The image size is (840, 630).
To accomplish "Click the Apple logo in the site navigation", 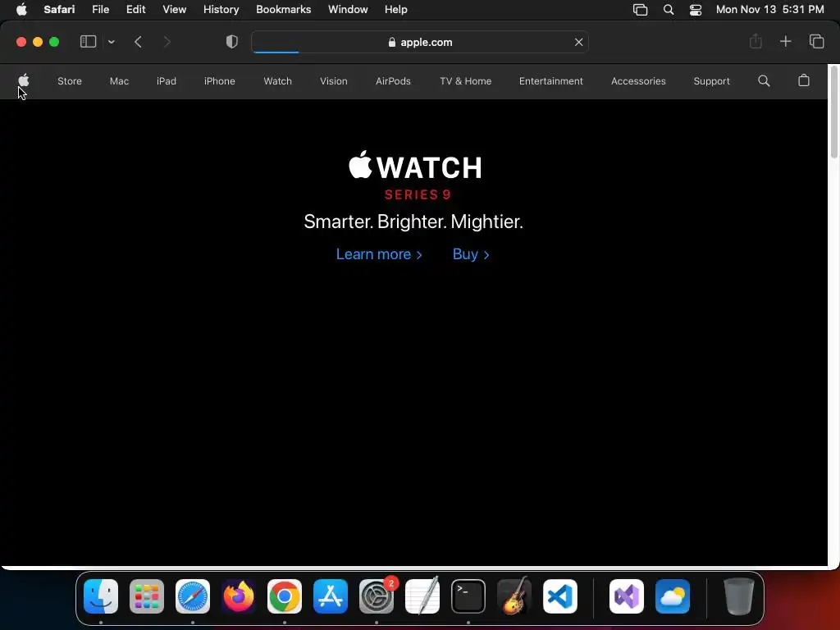I will 24,80.
